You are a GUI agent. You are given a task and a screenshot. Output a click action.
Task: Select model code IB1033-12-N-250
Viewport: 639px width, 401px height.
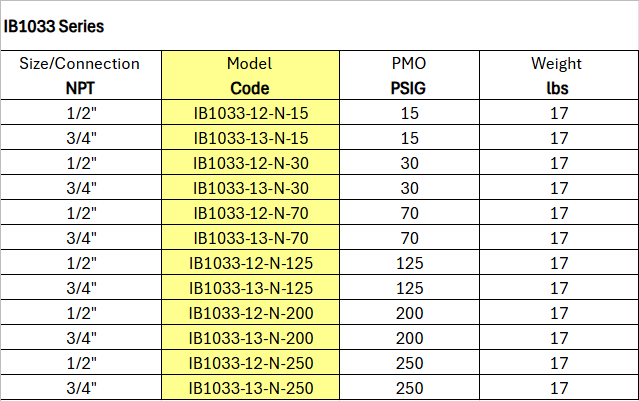[x=250, y=363]
